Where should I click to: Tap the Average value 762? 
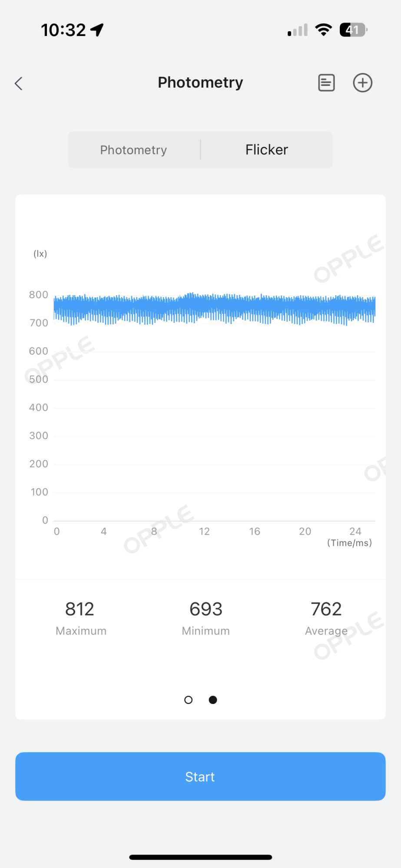(326, 609)
